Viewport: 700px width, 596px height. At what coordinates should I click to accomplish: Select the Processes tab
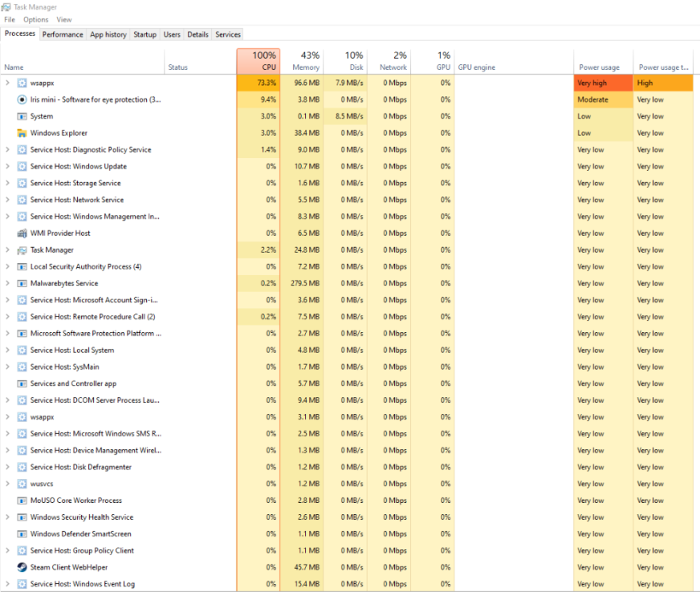pos(20,33)
